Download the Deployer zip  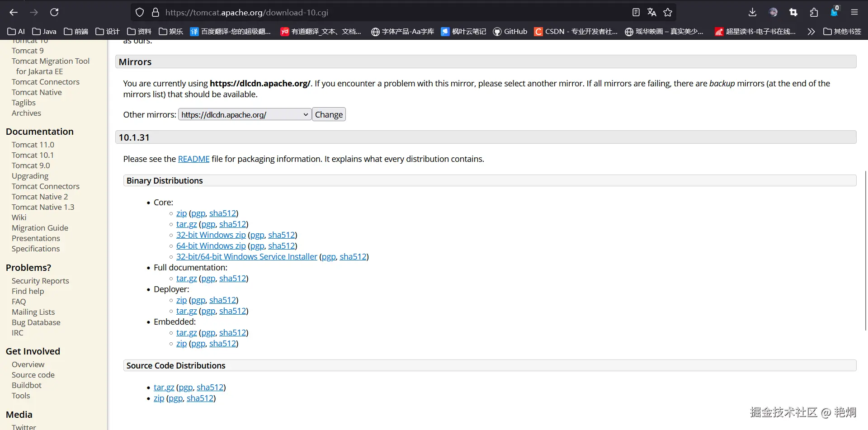[181, 300]
